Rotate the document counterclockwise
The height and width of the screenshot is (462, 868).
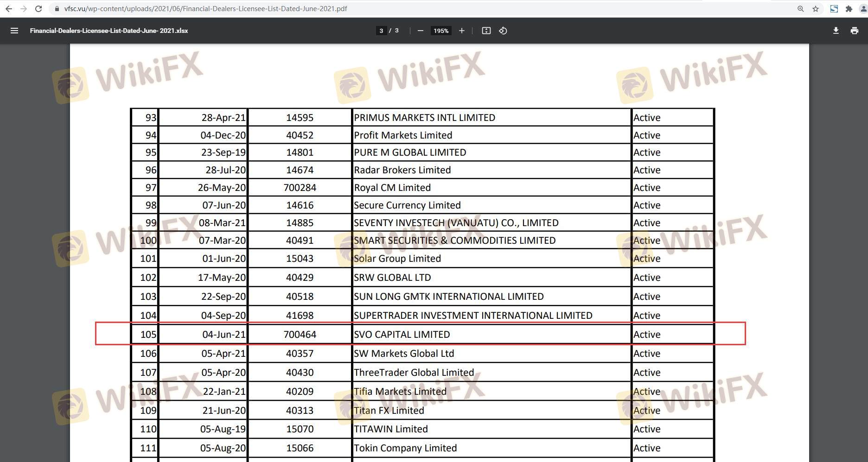(x=503, y=31)
